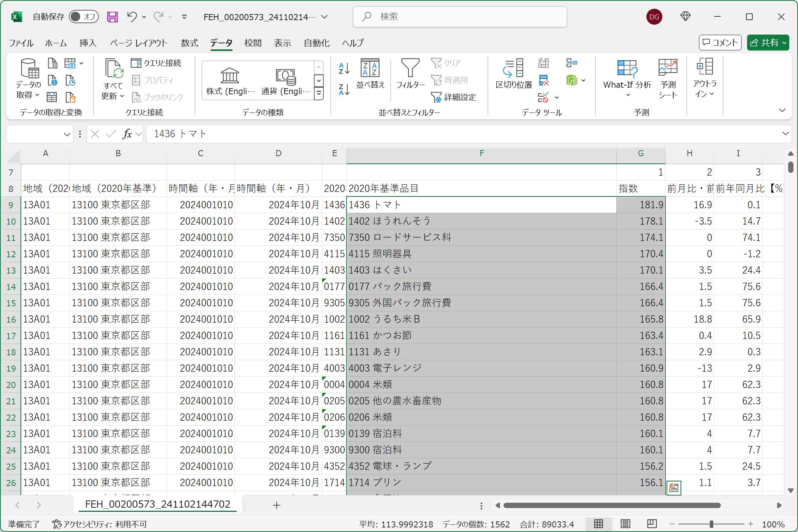798x532 pixels.
Task: Open Customize Quick Access Toolbar dropdown
Action: coord(184,17)
